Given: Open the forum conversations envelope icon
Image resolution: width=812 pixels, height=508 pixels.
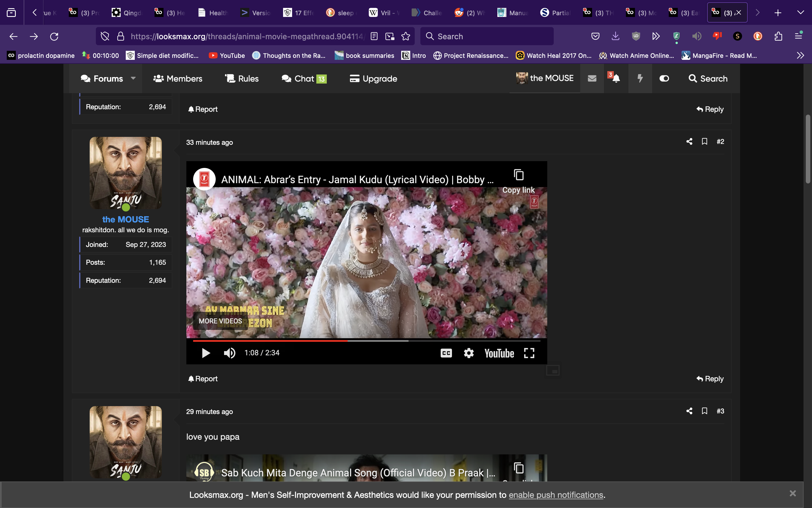Looking at the screenshot, I should [592, 79].
